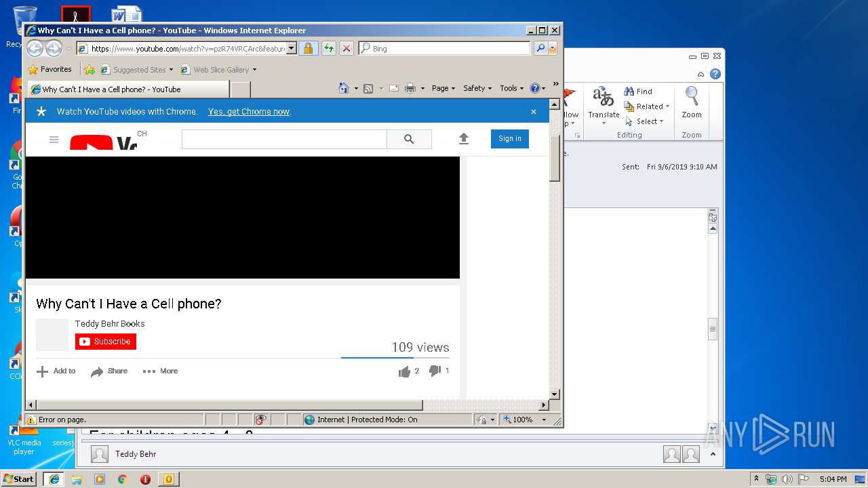Click the Bing search magnifier button
The image size is (868, 488).
[x=540, y=48]
